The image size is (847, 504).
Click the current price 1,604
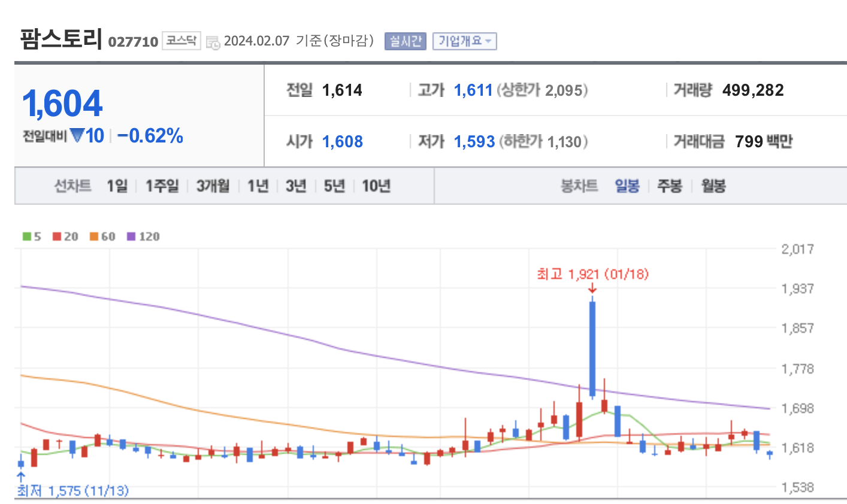point(63,104)
